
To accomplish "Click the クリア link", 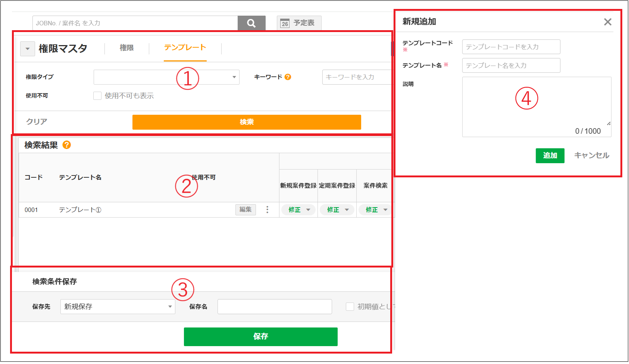I will tap(37, 122).
